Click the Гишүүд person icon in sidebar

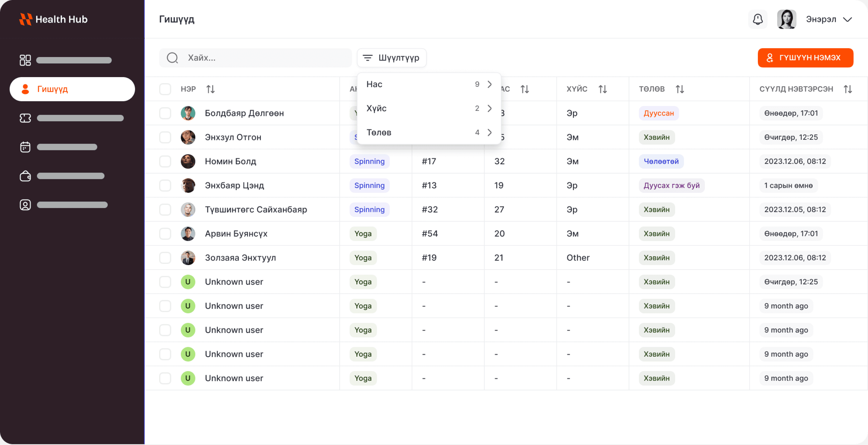pyautogui.click(x=25, y=89)
